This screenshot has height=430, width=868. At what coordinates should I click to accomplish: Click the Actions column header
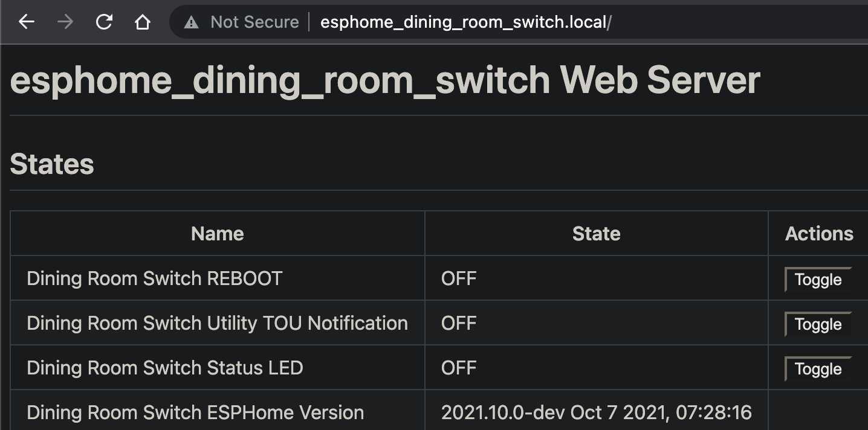pos(819,234)
